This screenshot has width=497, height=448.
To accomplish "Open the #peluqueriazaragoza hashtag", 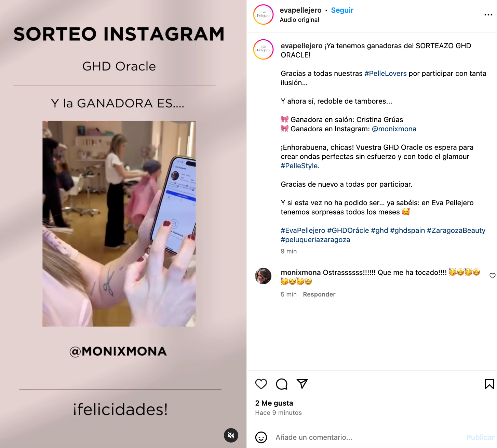I will tap(315, 240).
